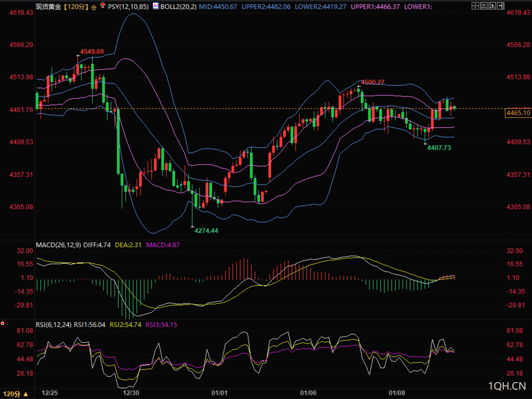Click the current price tag 4465.10

click(x=518, y=113)
